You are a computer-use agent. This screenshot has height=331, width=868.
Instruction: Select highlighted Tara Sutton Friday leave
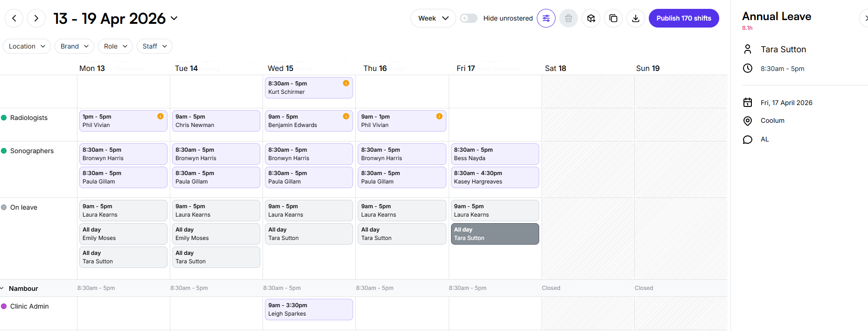[495, 234]
